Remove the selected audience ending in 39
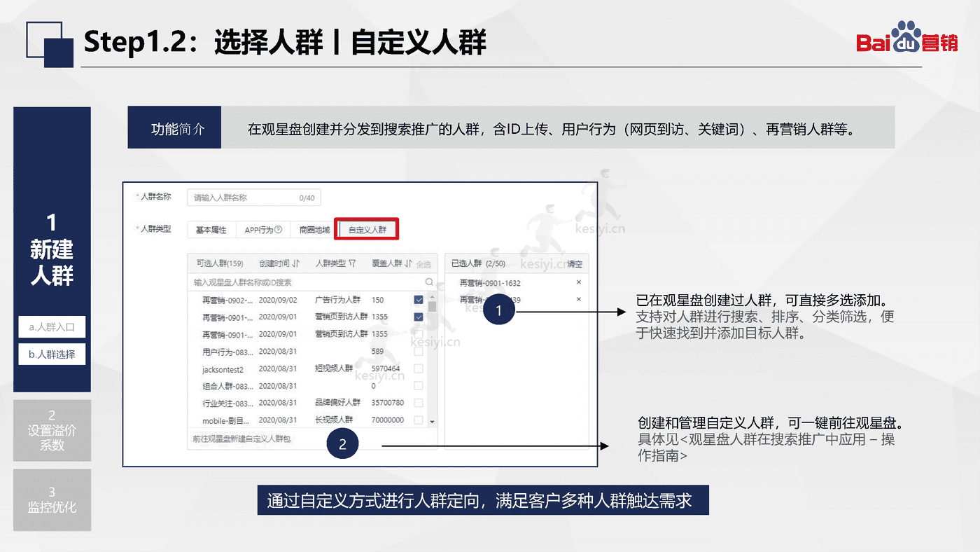 click(578, 299)
